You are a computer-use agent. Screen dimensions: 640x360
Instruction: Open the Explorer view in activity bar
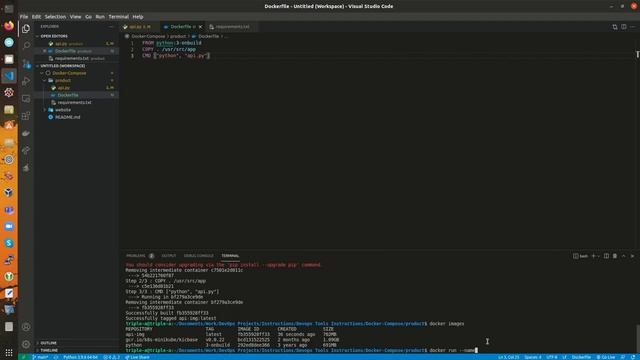pos(26,29)
